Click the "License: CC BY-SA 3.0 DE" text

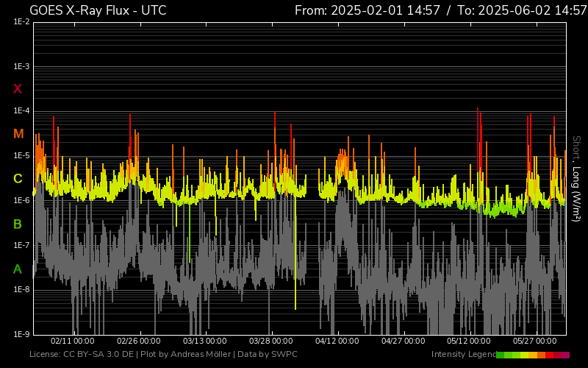(x=82, y=354)
